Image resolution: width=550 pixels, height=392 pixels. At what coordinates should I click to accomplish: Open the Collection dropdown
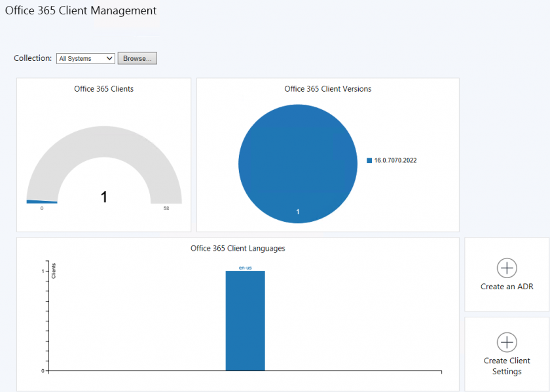click(x=85, y=58)
